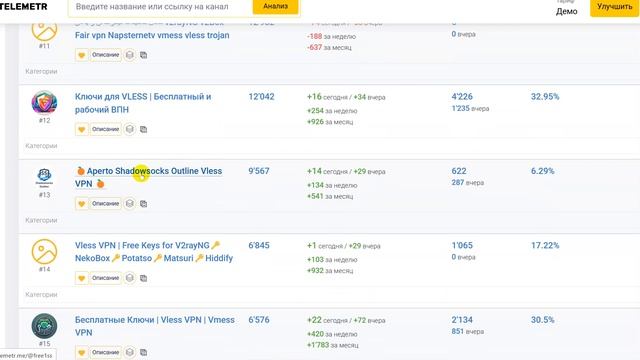Open Aperto Shadowsocks Outline Vless VPN link
Viewport: 640px width, 360px height.
(x=149, y=178)
